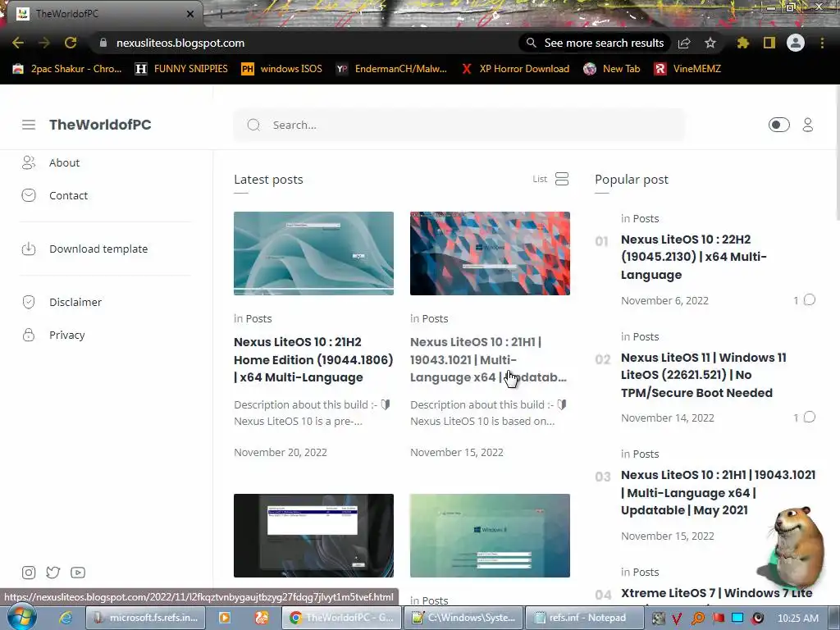
Task: Click the address bar URL nexusliteos.blogspot.com
Action: pyautogui.click(x=180, y=43)
